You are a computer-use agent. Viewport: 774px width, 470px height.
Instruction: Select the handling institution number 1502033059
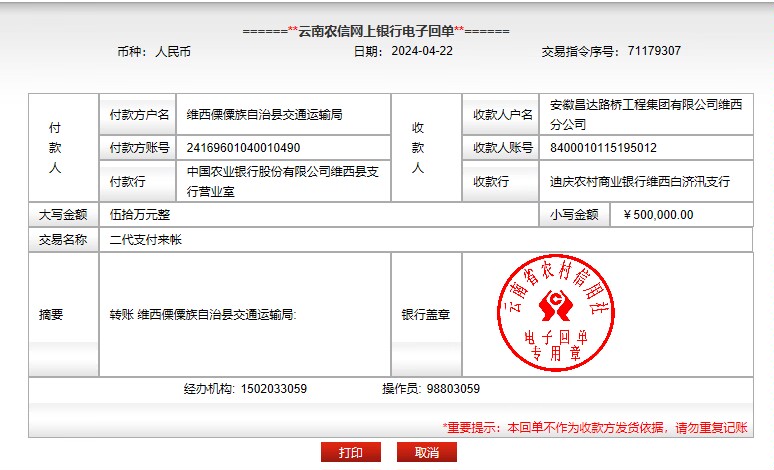[x=273, y=389]
